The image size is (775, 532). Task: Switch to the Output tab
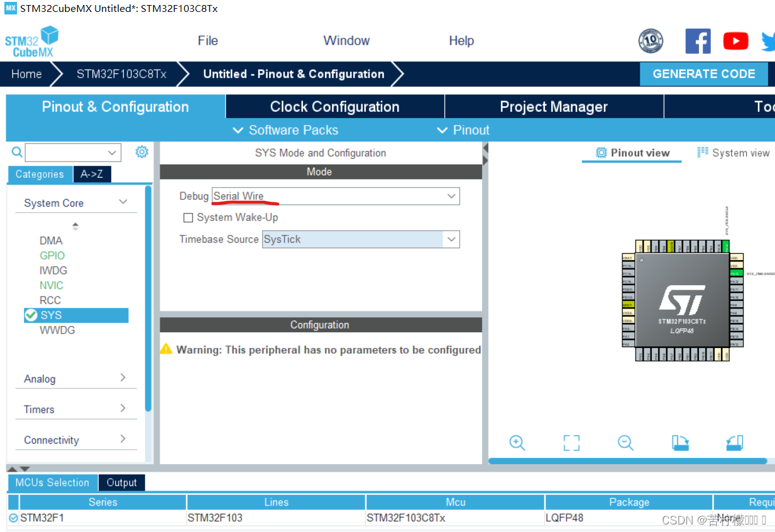(121, 482)
